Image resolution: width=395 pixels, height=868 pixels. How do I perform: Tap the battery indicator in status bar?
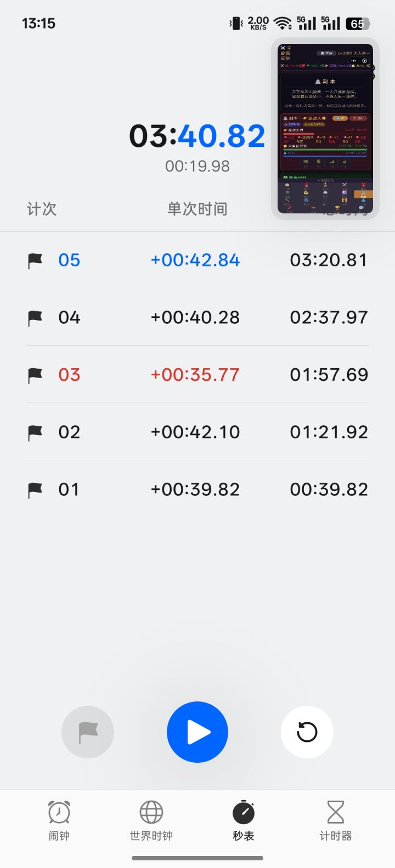(358, 24)
